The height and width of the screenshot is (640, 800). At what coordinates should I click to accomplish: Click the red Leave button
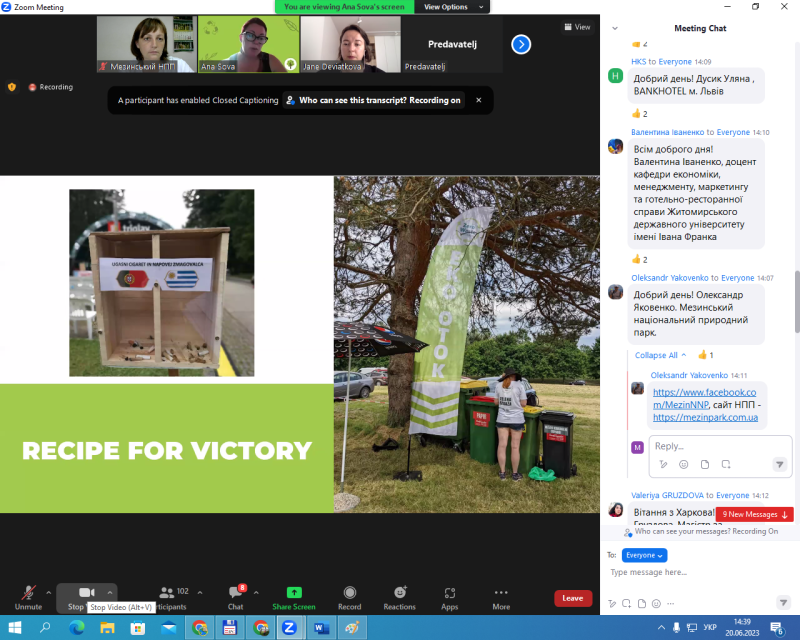(573, 598)
